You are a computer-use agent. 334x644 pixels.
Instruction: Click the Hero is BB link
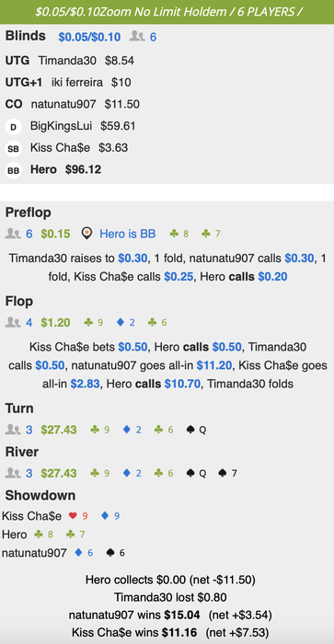[x=128, y=234]
